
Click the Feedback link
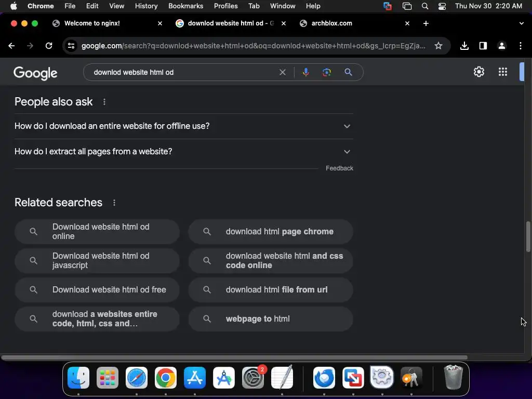coord(339,168)
